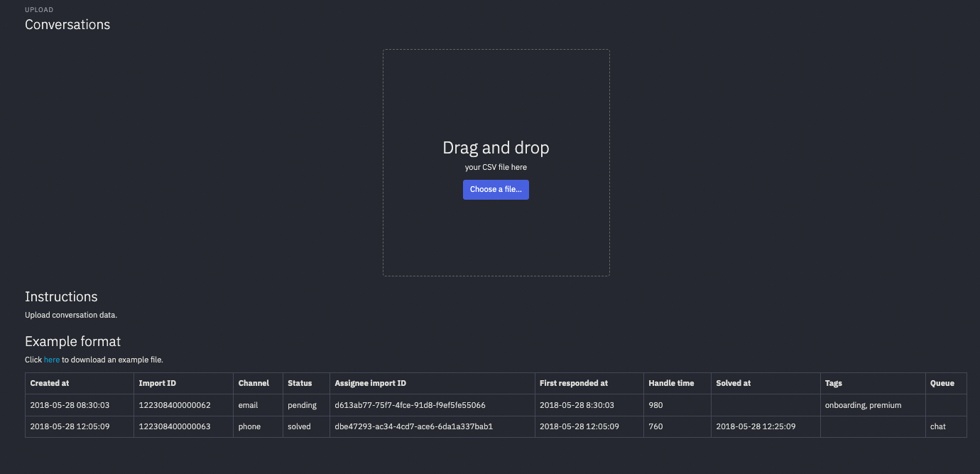Click the Created at column header
The image size is (980, 474).
tap(80, 384)
